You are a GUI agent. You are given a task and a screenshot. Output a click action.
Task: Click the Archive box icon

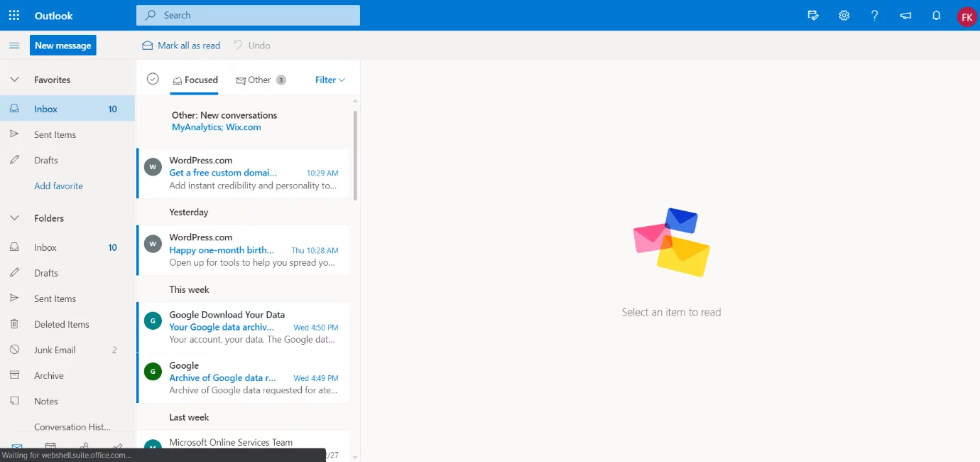tap(14, 375)
